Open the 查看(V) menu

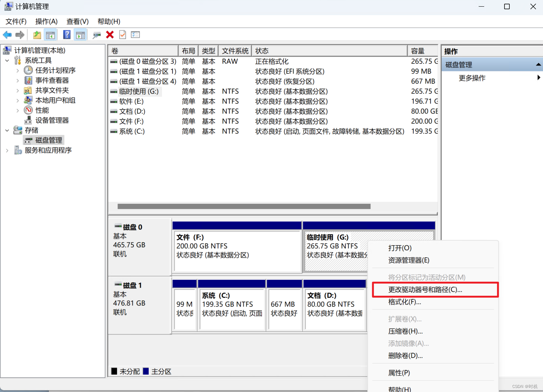[x=78, y=21]
